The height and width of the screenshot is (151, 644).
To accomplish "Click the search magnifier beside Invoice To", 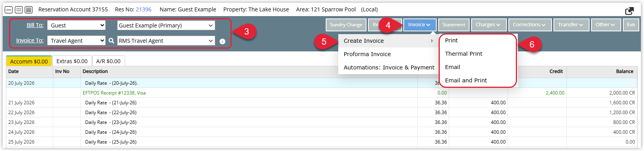I will click(111, 41).
